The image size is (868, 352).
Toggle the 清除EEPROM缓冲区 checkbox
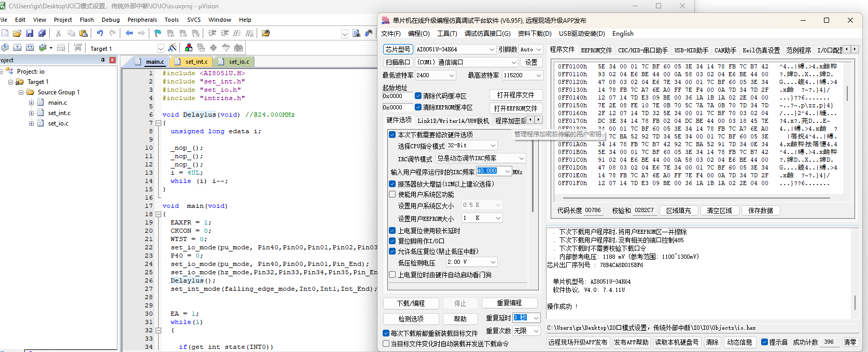(418, 108)
